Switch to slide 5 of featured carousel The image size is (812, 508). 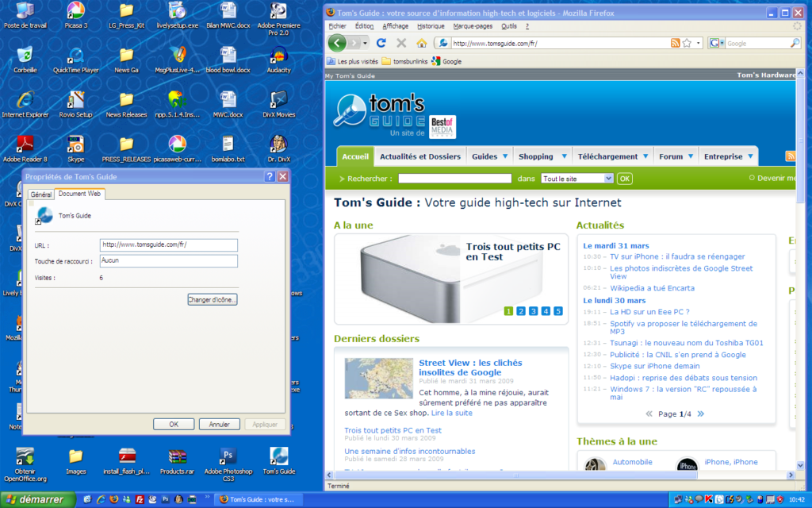558,311
